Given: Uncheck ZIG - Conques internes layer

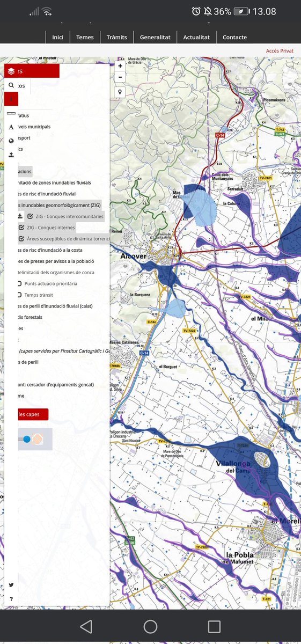Looking at the screenshot, I should (21, 228).
